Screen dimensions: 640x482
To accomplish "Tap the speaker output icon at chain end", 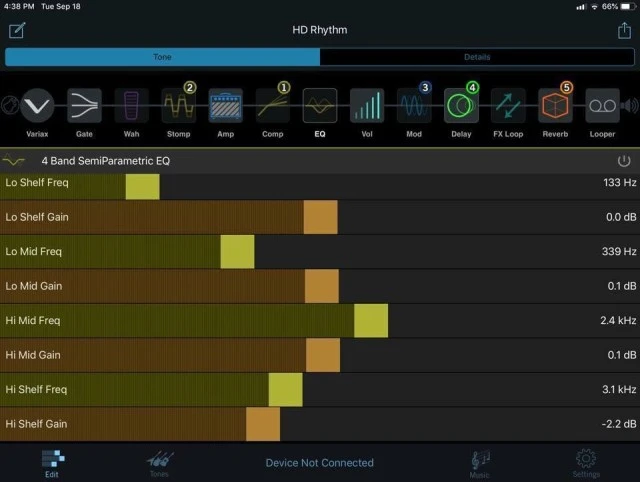I will point(629,106).
